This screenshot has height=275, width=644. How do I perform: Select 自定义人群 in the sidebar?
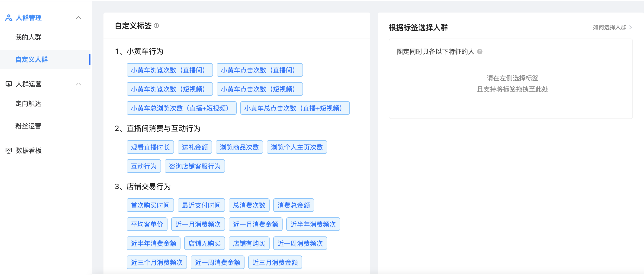[x=32, y=59]
